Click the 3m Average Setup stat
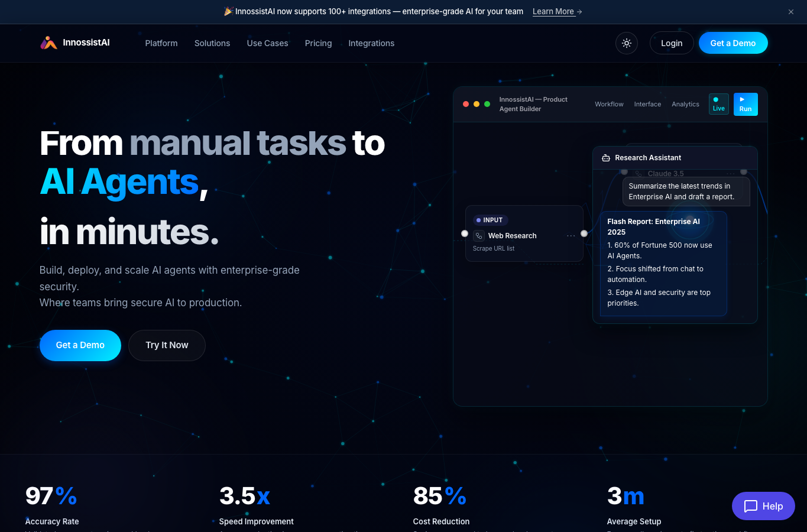This screenshot has height=532, width=807. point(634,505)
